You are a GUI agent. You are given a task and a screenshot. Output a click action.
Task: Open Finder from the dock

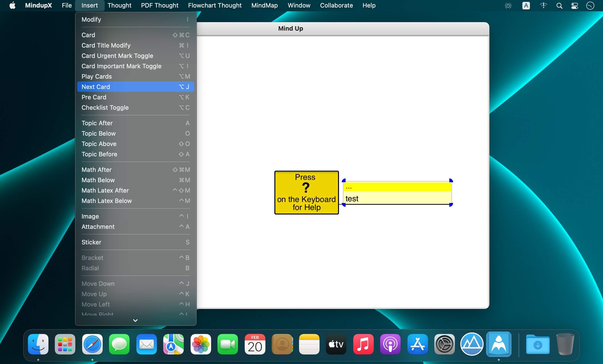pyautogui.click(x=38, y=344)
